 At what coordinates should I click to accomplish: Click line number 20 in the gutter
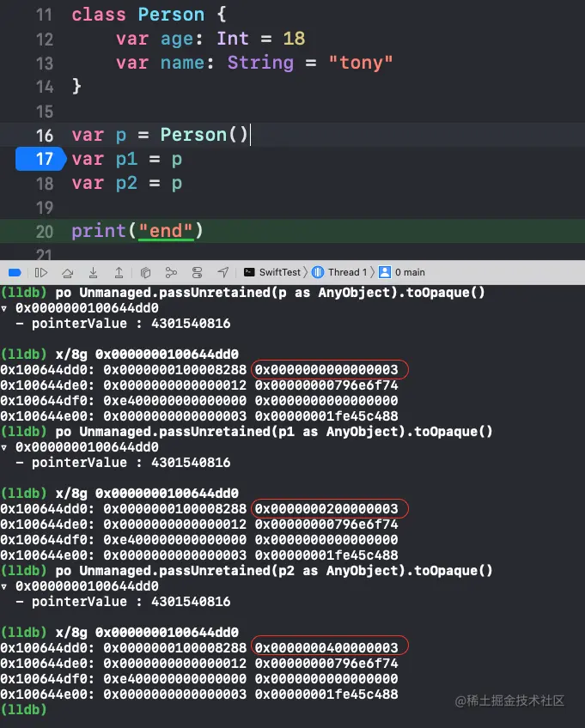click(44, 231)
